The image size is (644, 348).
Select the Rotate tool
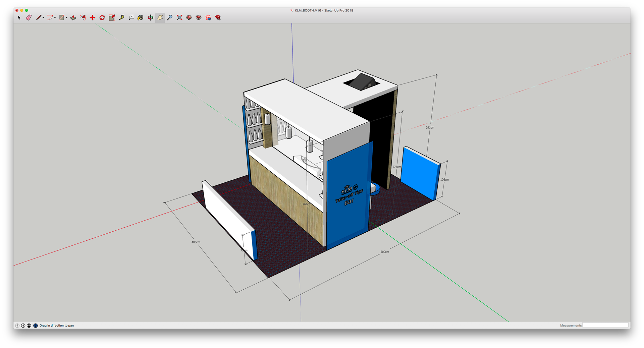tap(102, 17)
